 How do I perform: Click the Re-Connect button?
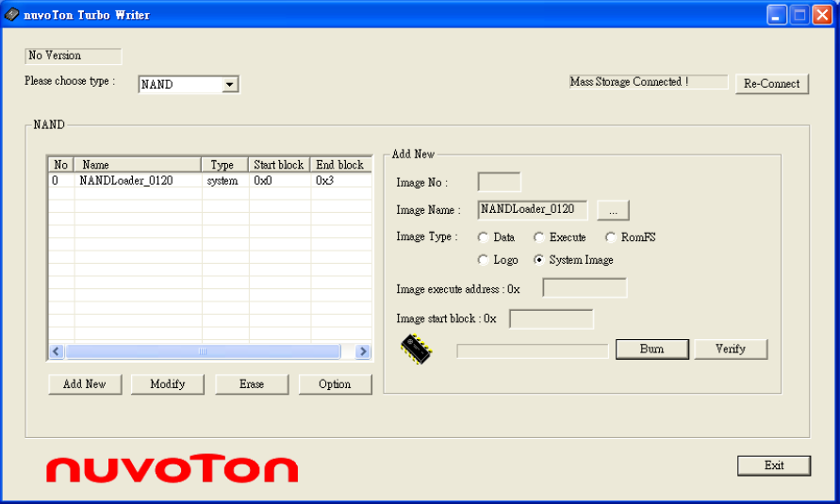tap(771, 84)
